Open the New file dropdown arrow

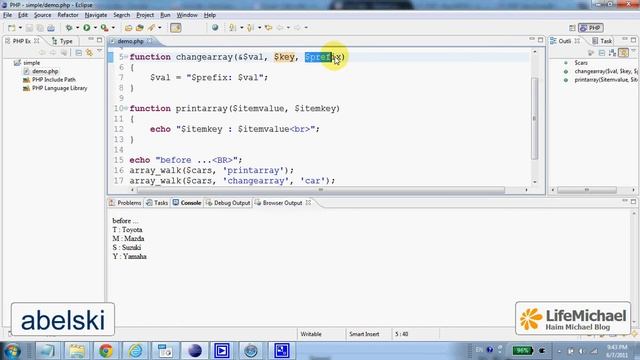point(20,28)
